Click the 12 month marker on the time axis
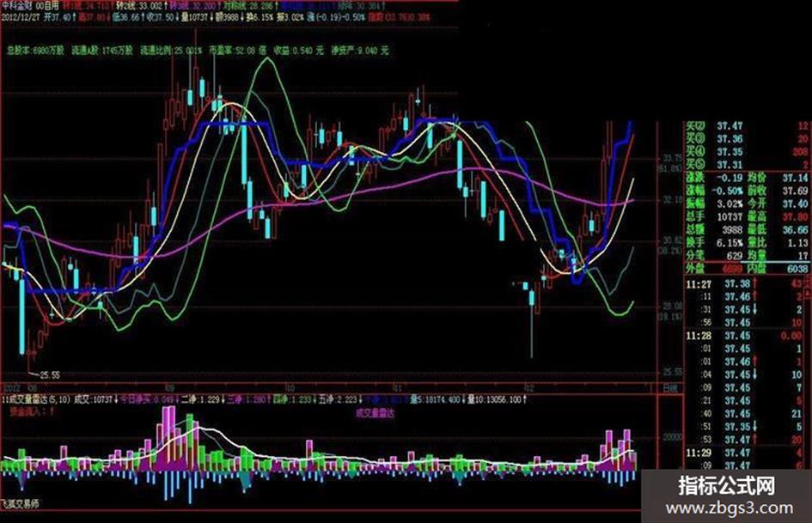The image size is (812, 523). coord(528,388)
